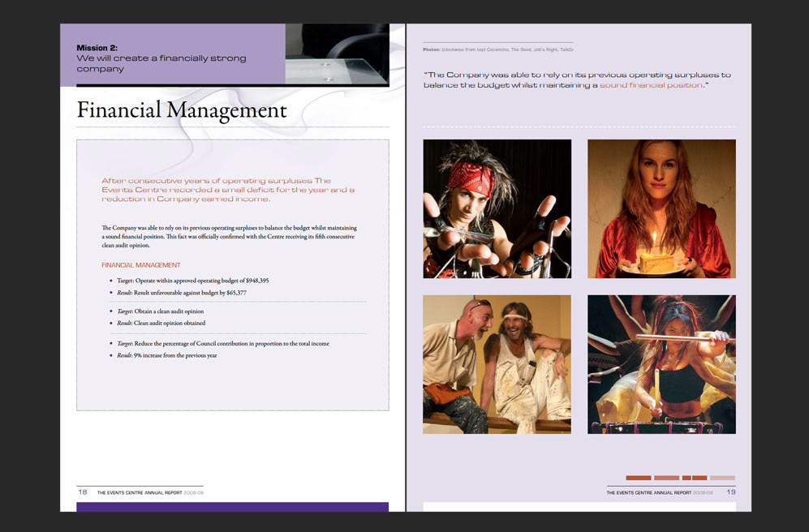Select the 'Clean audit opinion obtained' result line
Image resolution: width=809 pixels, height=532 pixels.
tap(161, 323)
